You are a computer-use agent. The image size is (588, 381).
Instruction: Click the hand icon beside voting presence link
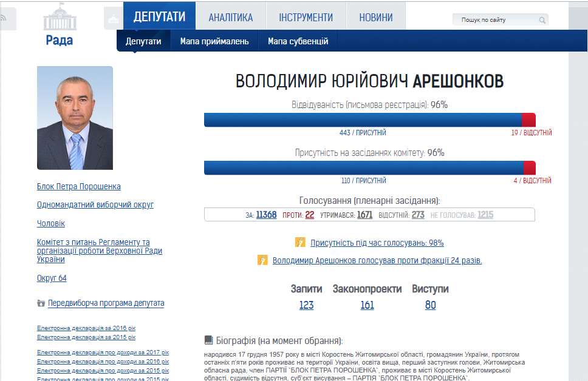(x=300, y=243)
